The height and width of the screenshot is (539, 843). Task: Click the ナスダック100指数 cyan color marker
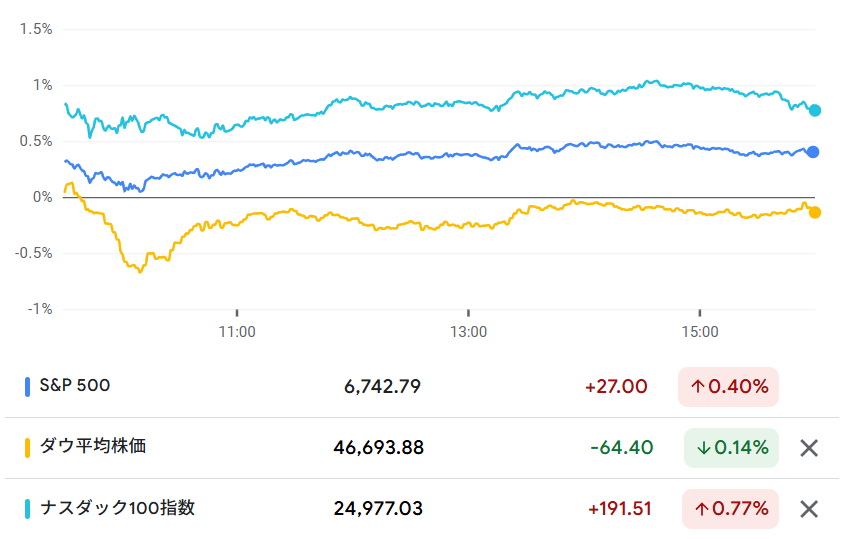click(27, 509)
